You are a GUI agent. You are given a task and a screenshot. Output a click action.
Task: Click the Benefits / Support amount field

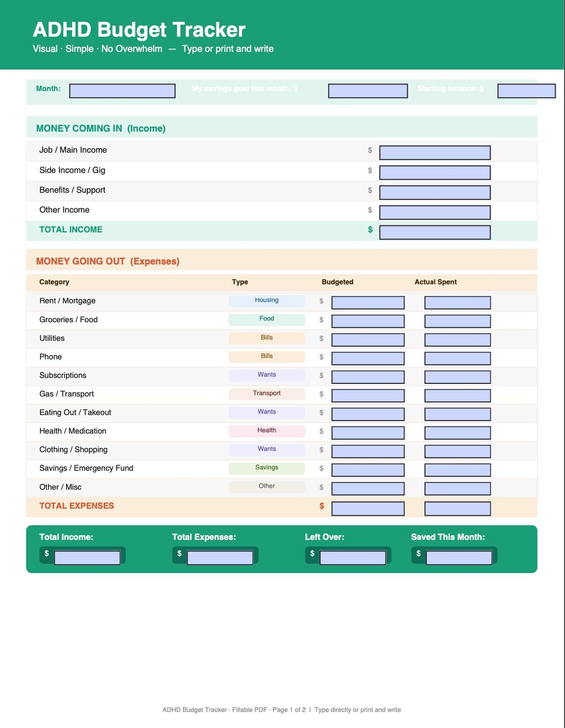point(435,192)
